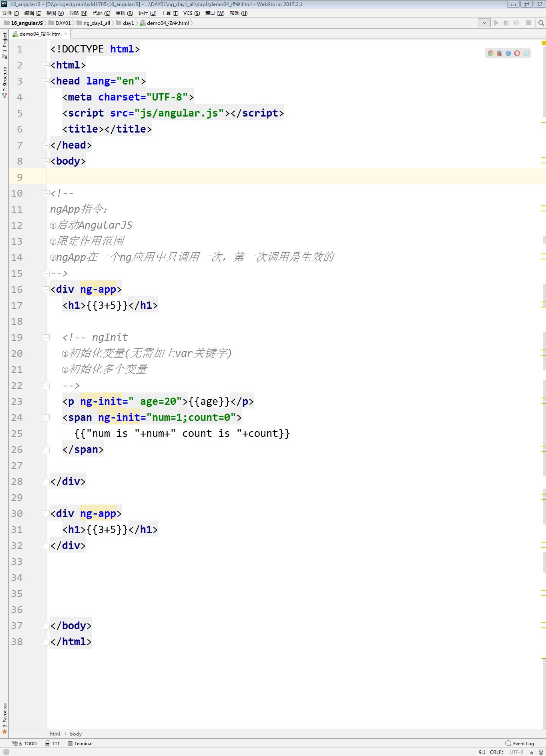Open the 运行 (U) menu
The image size is (546, 756).
[x=147, y=13]
